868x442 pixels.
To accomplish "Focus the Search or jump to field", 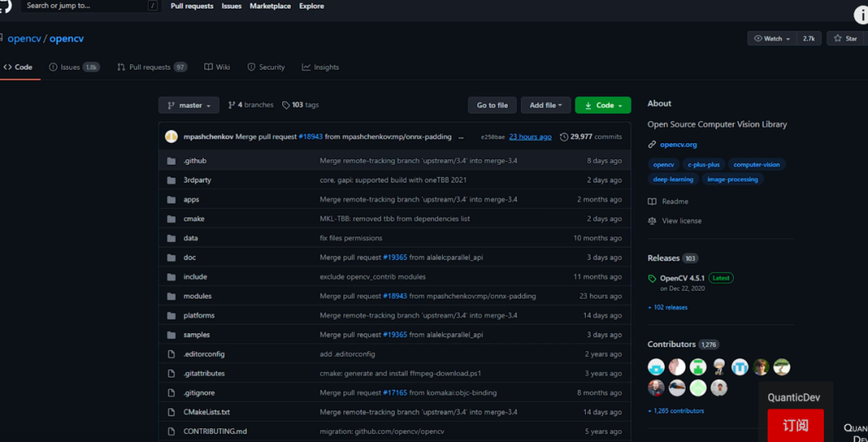I will click(92, 6).
